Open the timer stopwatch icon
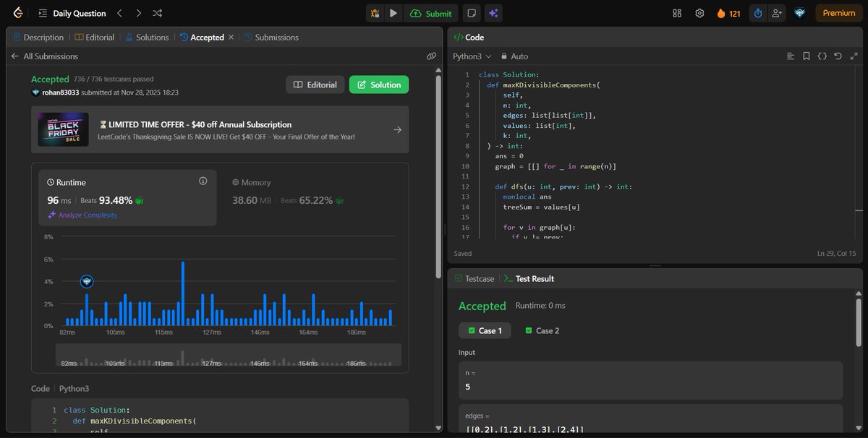 click(757, 12)
